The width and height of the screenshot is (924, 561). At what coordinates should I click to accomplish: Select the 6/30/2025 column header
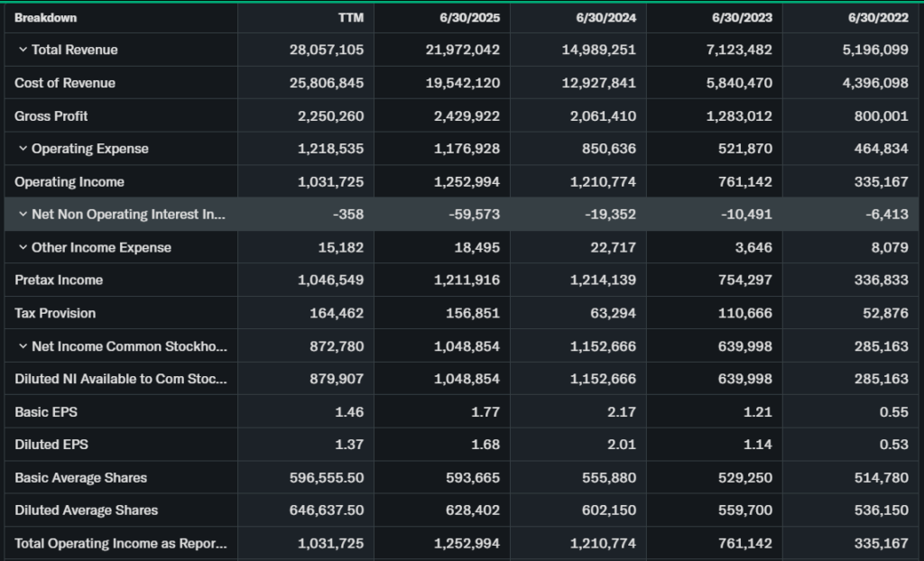point(469,18)
